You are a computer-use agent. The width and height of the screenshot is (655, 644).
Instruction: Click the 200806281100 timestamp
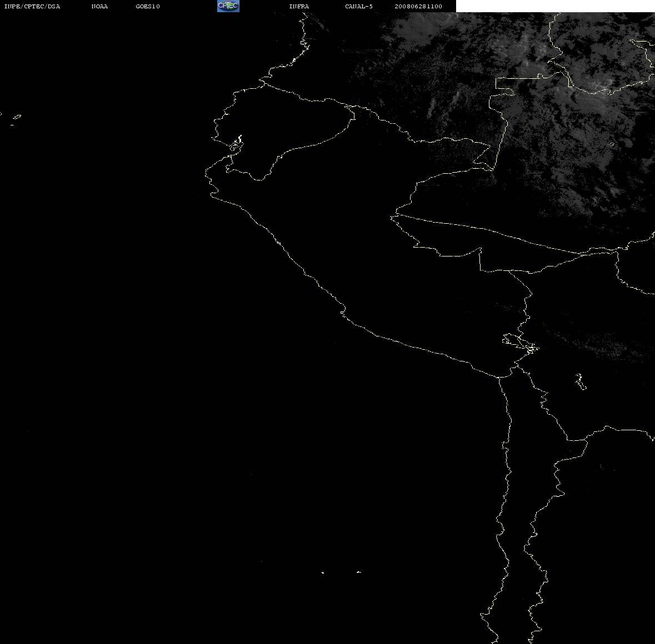coord(418,6)
